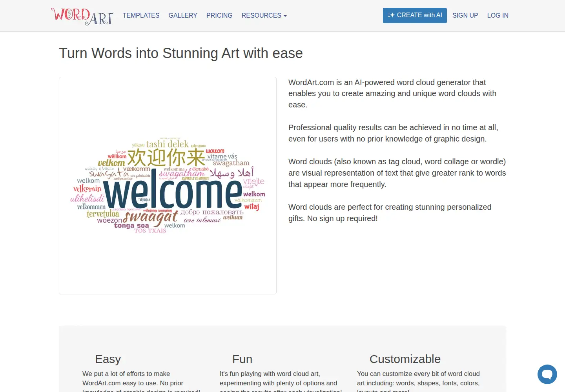Click the 'Customizable' section heading
The image size is (565, 392).
coord(405,359)
